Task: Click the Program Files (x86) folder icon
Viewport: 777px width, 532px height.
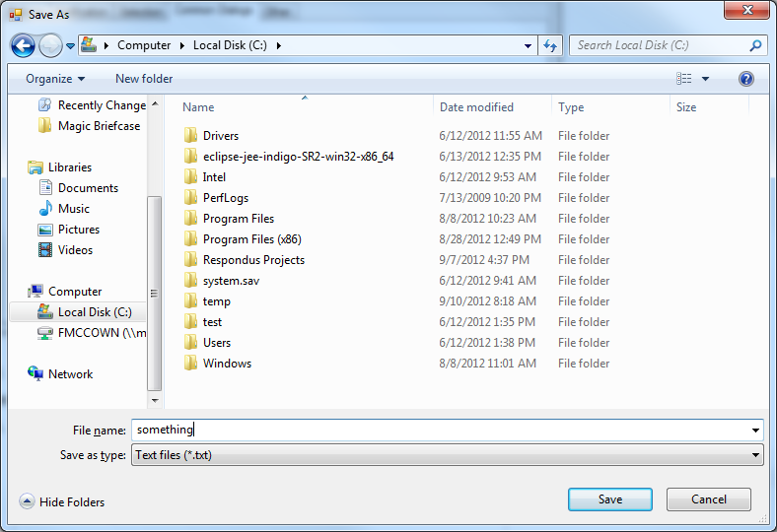Action: (x=190, y=239)
